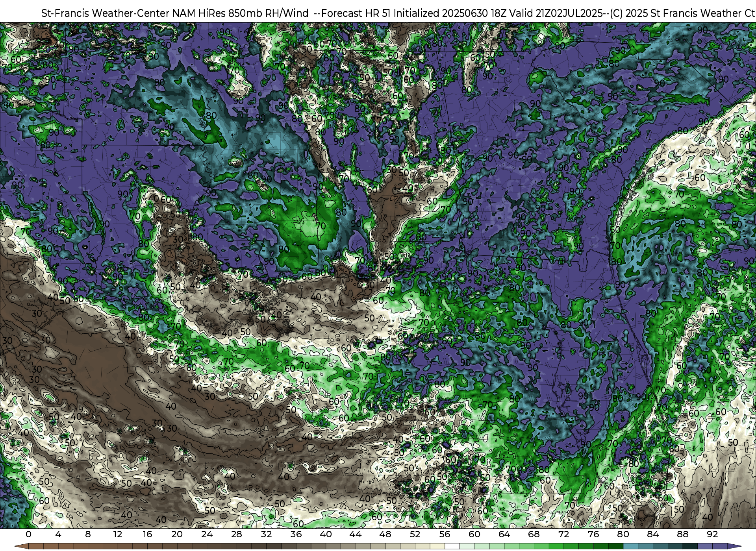Click the colorbar tick label 24

tap(207, 534)
